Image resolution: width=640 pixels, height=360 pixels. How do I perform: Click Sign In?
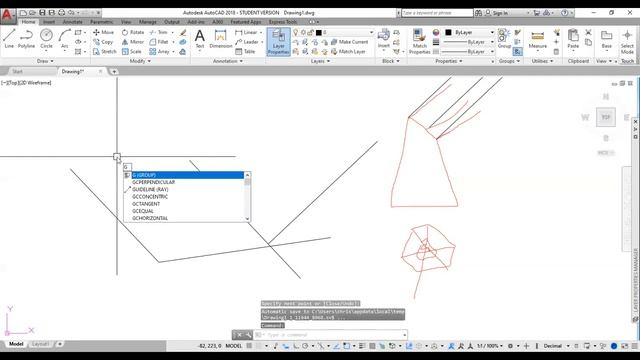(496, 13)
